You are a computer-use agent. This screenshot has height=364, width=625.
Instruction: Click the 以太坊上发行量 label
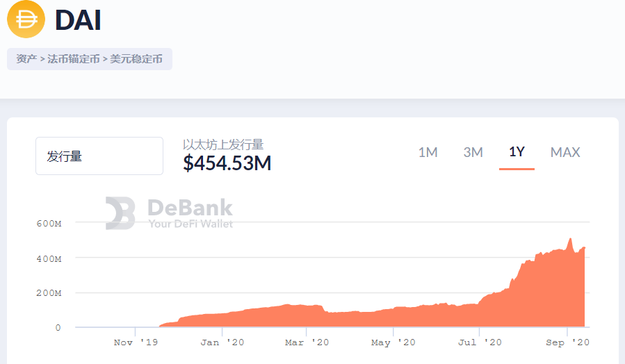(x=223, y=144)
